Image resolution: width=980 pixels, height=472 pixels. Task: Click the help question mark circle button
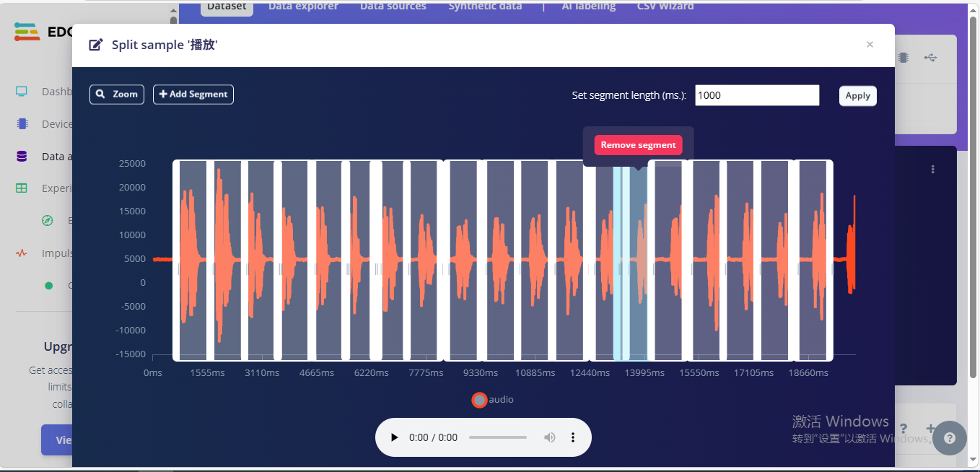(950, 437)
